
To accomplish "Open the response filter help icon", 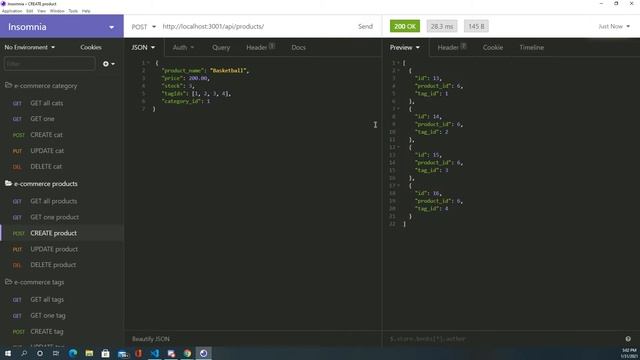I will pyautogui.click(x=628, y=339).
